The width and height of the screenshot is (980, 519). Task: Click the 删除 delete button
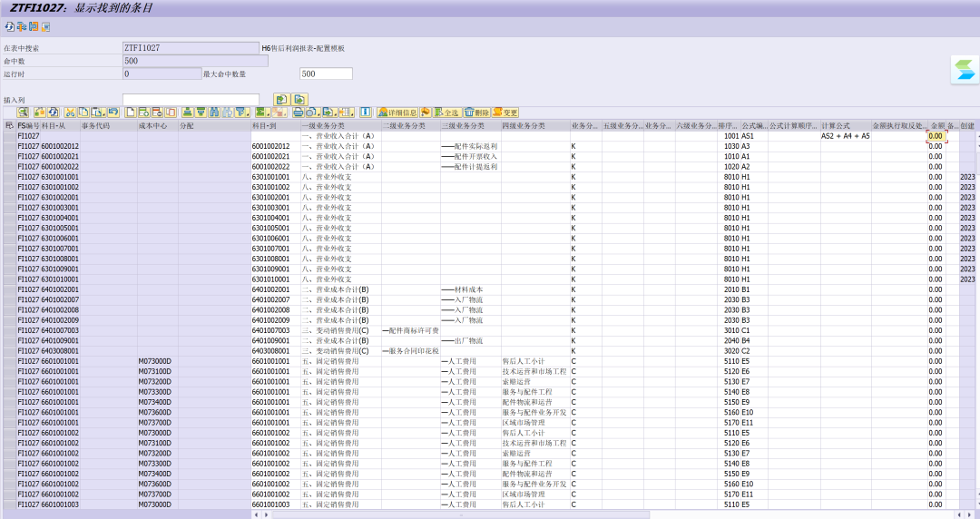point(477,113)
